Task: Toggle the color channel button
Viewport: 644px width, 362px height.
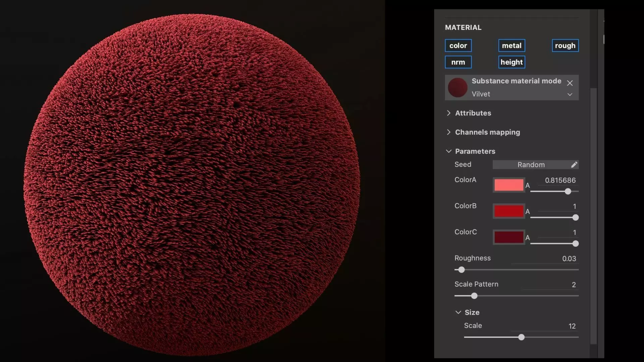Action: point(458,46)
